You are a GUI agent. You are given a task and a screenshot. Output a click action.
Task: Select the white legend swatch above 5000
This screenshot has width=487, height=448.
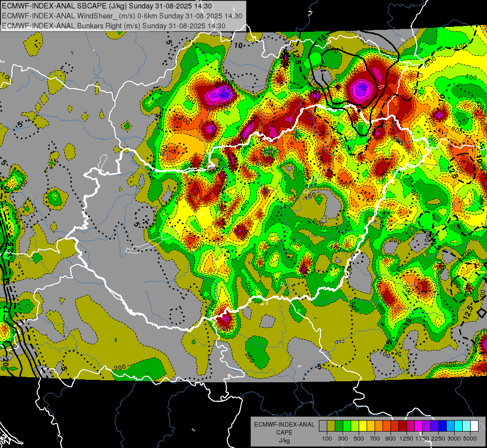point(474,426)
